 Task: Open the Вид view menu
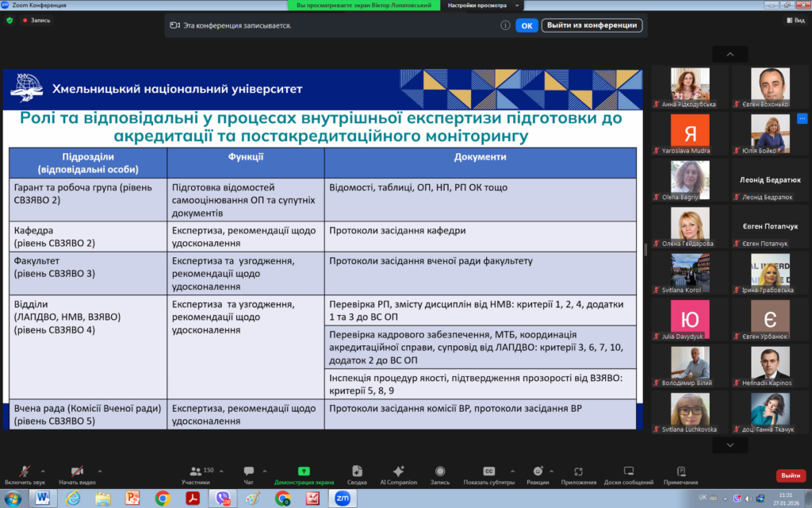pos(795,20)
